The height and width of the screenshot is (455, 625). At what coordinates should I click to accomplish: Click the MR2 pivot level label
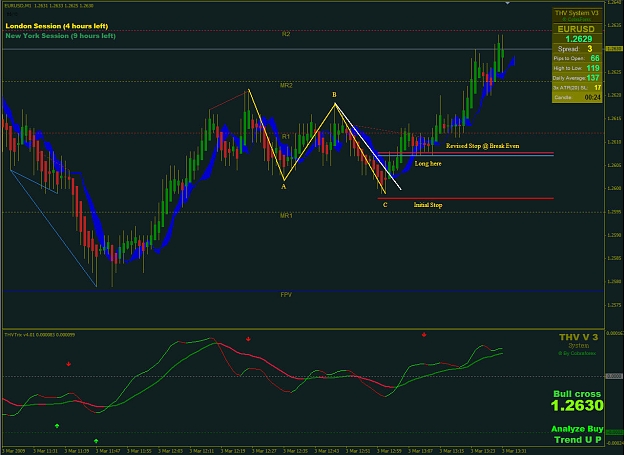pyautogui.click(x=286, y=85)
